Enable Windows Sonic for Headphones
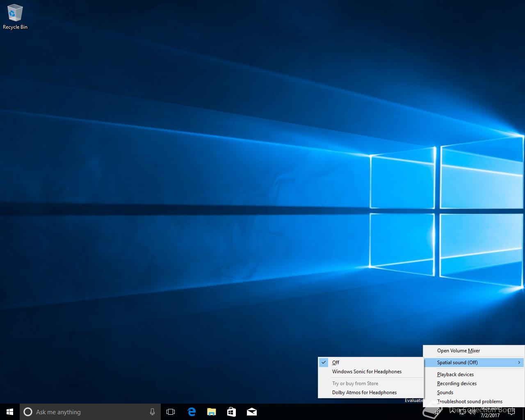525x420 pixels. pos(367,372)
